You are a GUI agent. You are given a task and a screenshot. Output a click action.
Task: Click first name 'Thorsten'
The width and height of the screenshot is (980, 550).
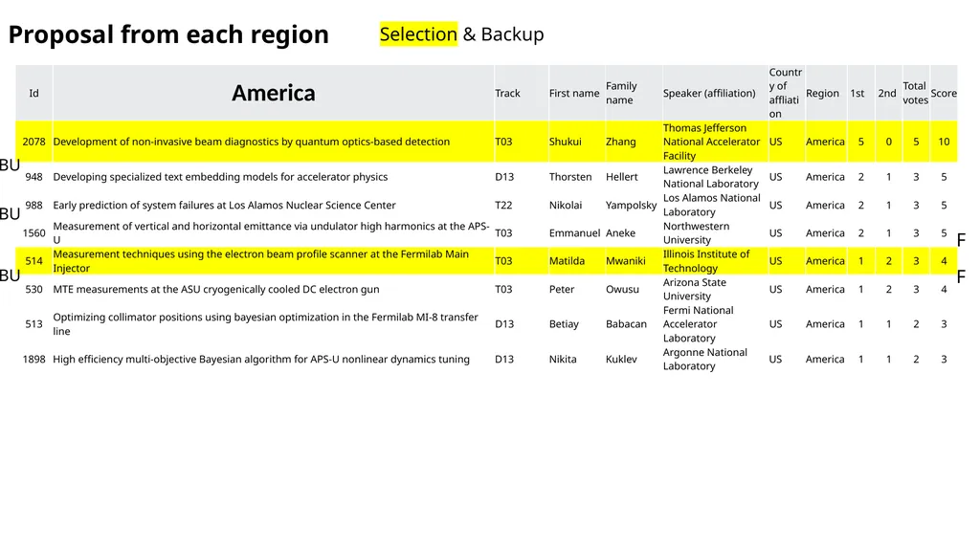(x=570, y=177)
